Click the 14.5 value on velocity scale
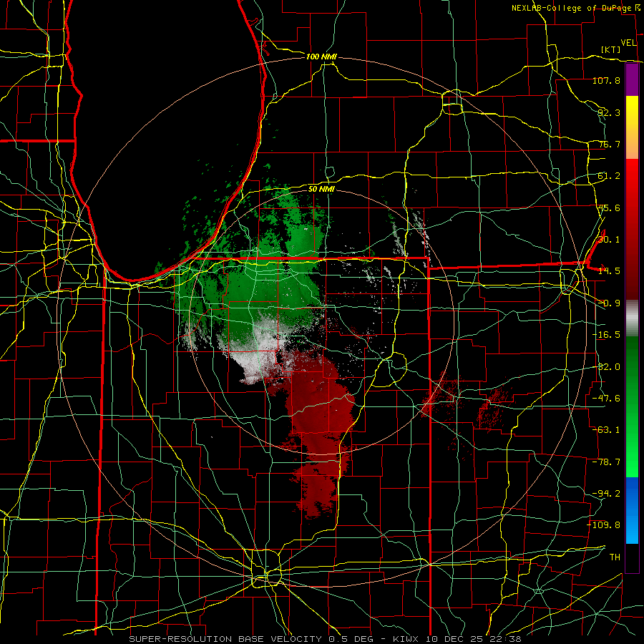This screenshot has height=644, width=644. pyautogui.click(x=609, y=271)
